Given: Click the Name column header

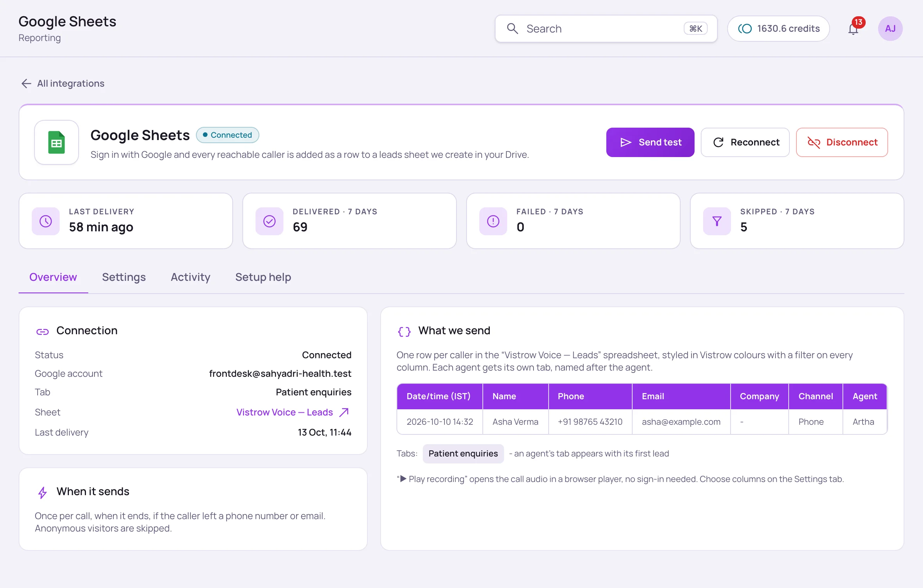Looking at the screenshot, I should [516, 397].
